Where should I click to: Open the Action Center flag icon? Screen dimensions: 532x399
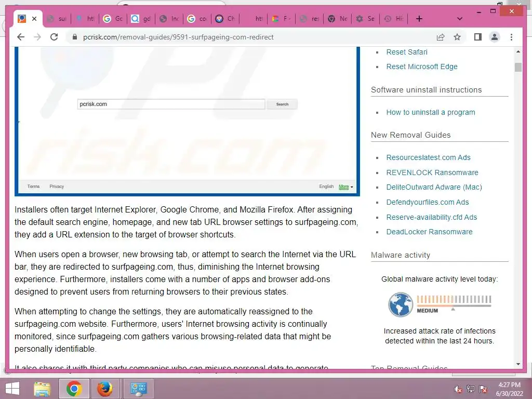coord(483,389)
